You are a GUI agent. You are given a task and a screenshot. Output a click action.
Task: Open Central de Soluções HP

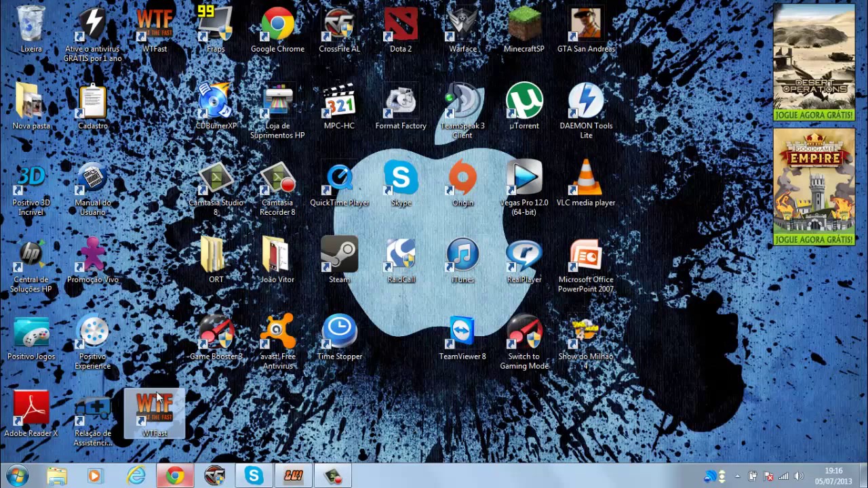point(31,264)
